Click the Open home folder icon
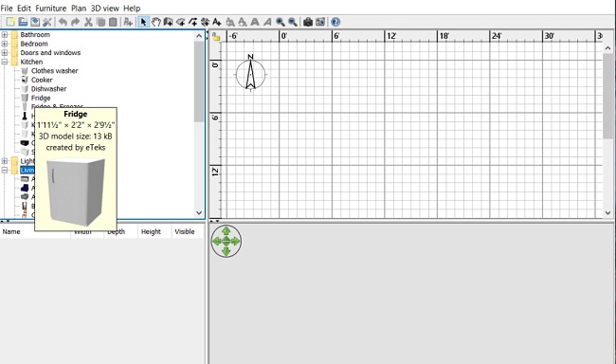The image size is (616, 364). pos(23,22)
